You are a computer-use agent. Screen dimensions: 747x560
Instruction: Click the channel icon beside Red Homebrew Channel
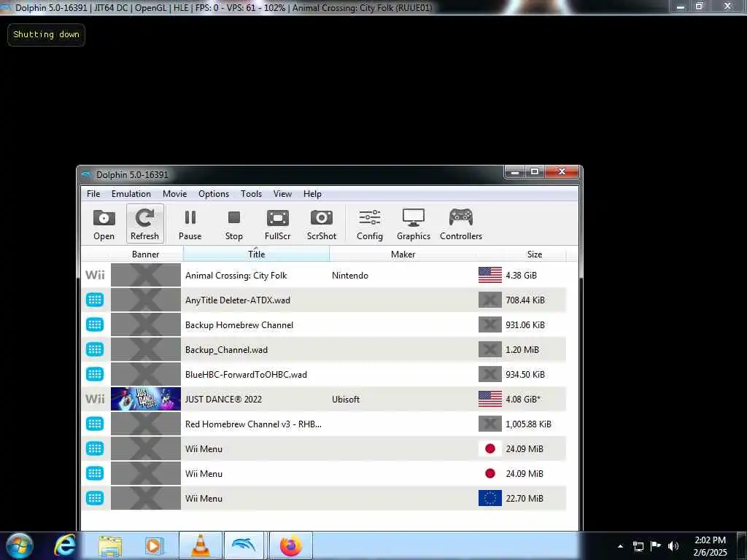click(95, 424)
